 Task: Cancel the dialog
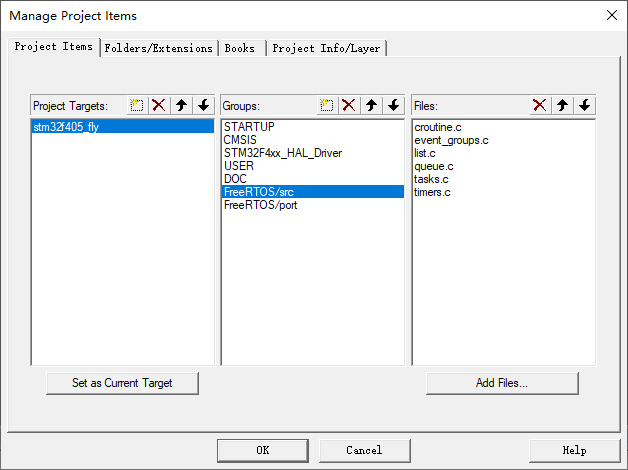click(364, 450)
